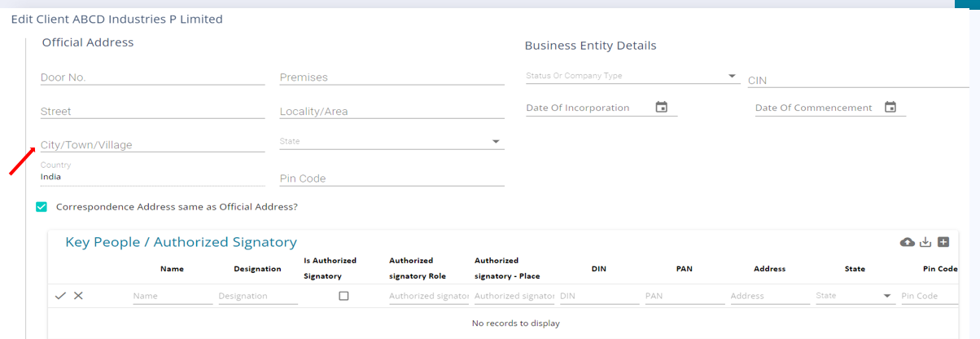980x339 pixels.
Task: Click the Door No. input field
Action: (152, 77)
